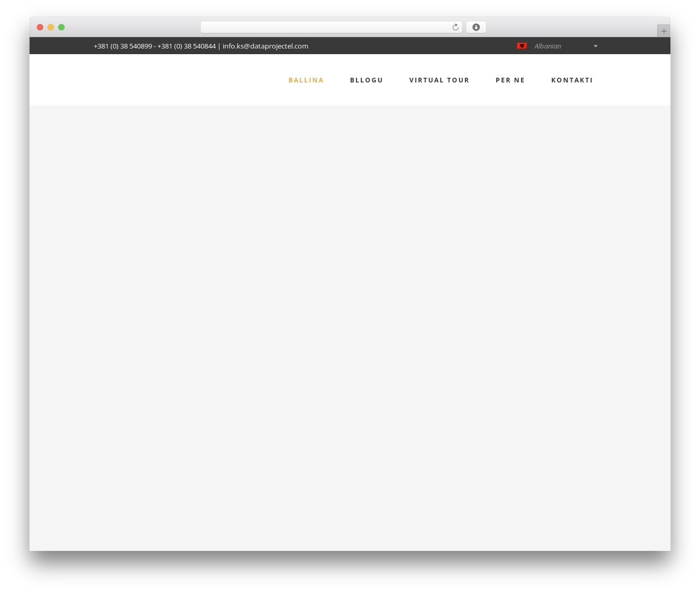Screen dimensions: 700x593
Task: Open the downloads arrow button
Action: click(x=476, y=27)
